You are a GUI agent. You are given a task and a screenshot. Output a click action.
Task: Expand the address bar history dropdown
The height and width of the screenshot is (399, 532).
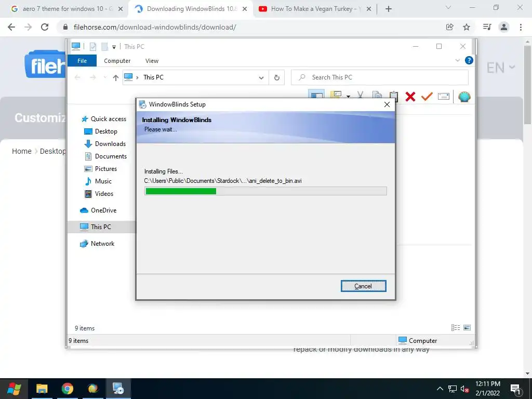pos(261,78)
